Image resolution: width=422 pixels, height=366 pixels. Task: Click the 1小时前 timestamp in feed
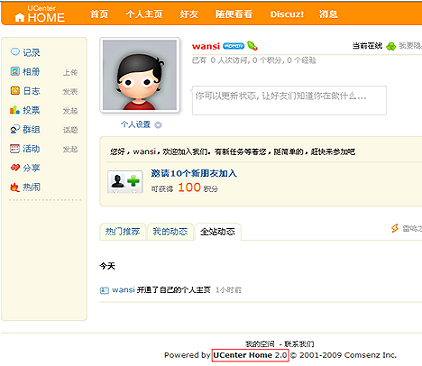[x=228, y=290]
